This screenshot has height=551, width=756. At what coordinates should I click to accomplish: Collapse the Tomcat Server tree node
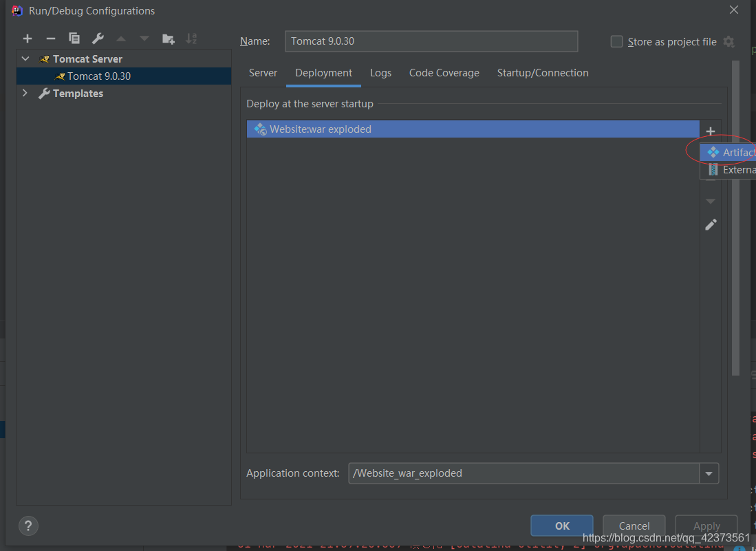point(25,58)
